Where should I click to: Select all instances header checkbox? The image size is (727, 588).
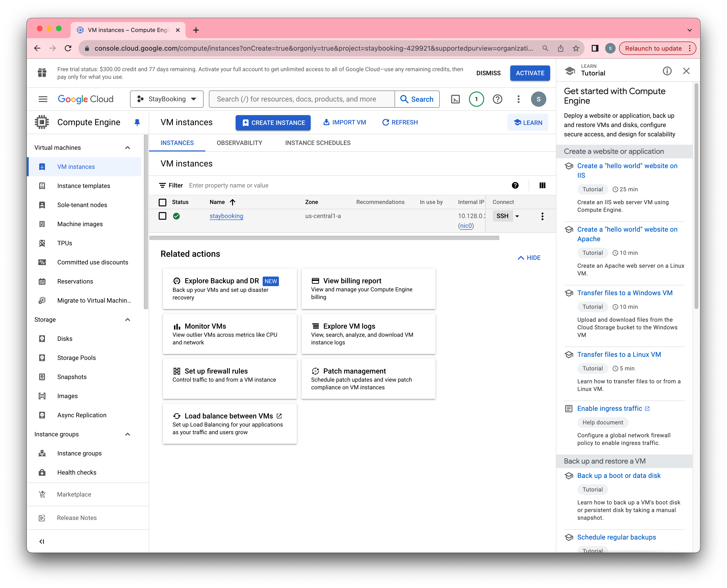click(162, 202)
